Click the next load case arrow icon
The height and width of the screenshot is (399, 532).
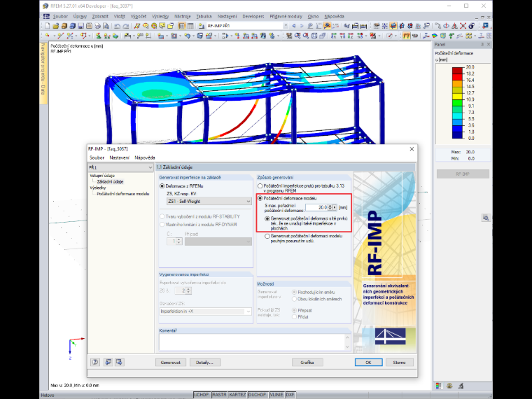tap(301, 26)
